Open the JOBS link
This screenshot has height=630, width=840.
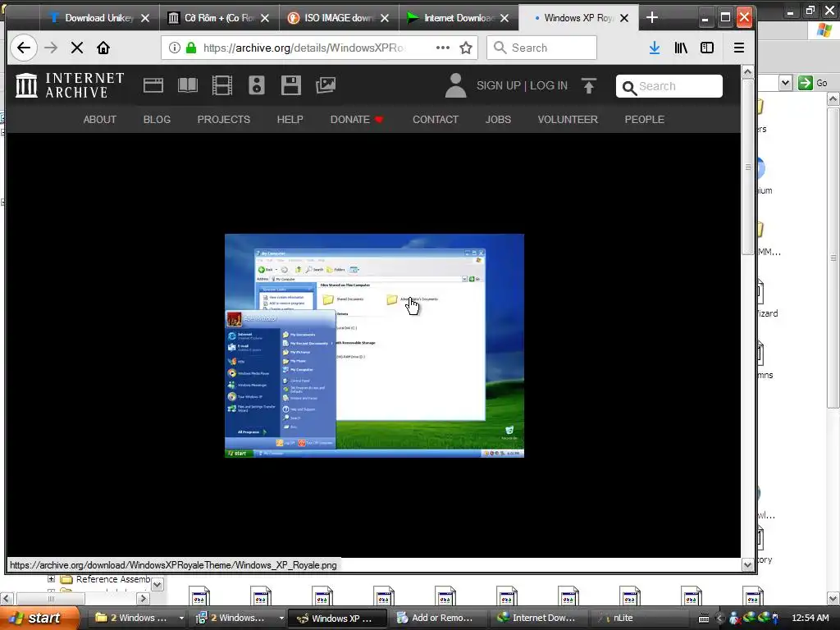[x=498, y=120]
